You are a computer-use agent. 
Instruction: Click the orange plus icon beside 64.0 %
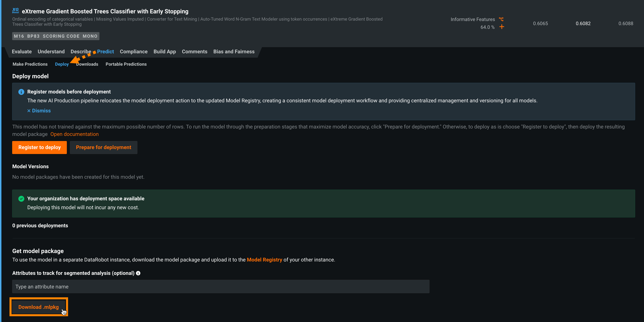click(x=501, y=27)
